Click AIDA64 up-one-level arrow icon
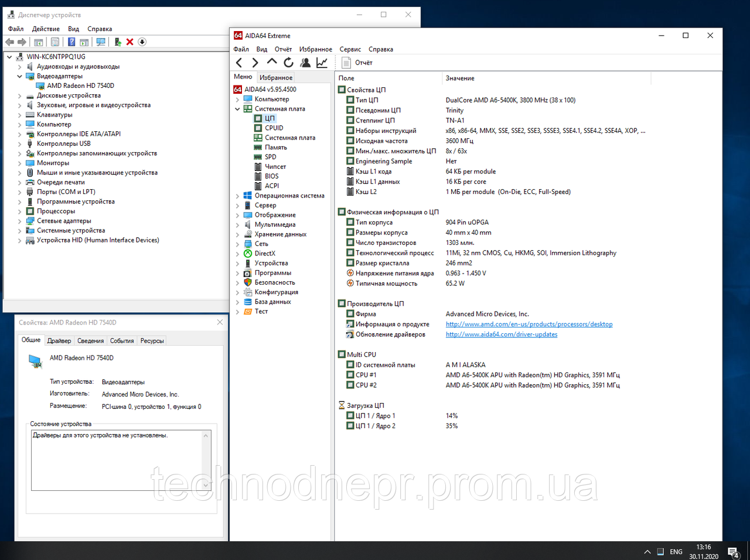The image size is (750, 560). (272, 62)
